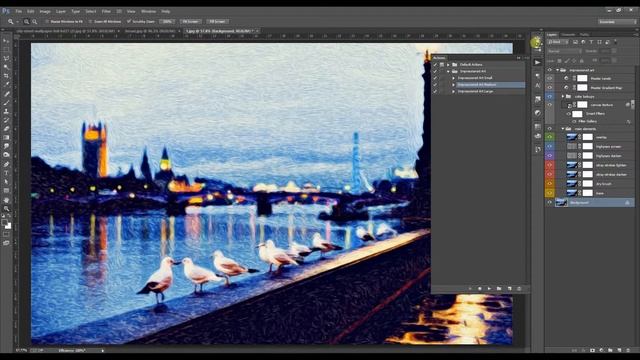This screenshot has width=640, height=360.
Task: Collapse the main elements layer group
Action: [x=563, y=129]
